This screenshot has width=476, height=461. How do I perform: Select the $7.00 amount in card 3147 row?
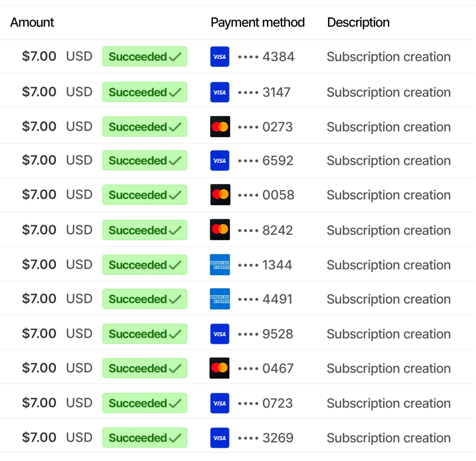tap(39, 92)
